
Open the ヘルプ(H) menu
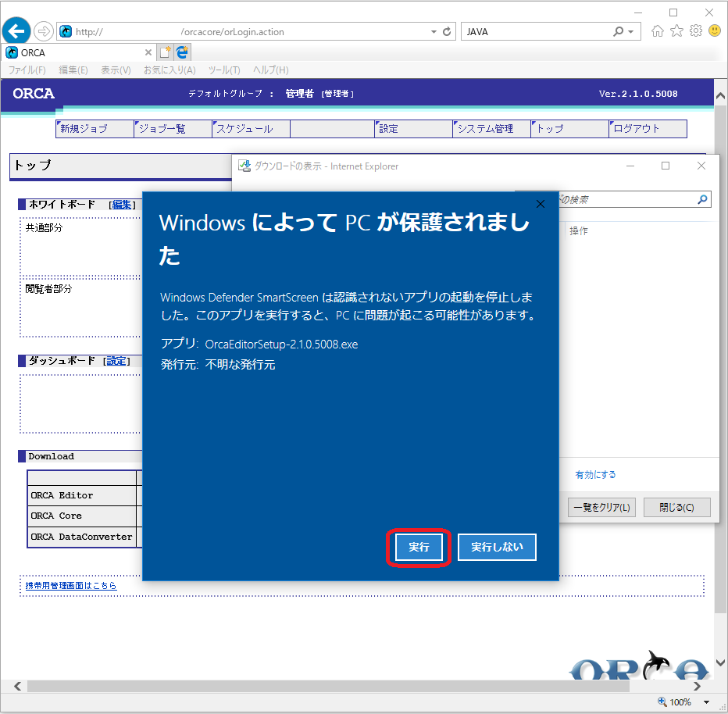271,70
